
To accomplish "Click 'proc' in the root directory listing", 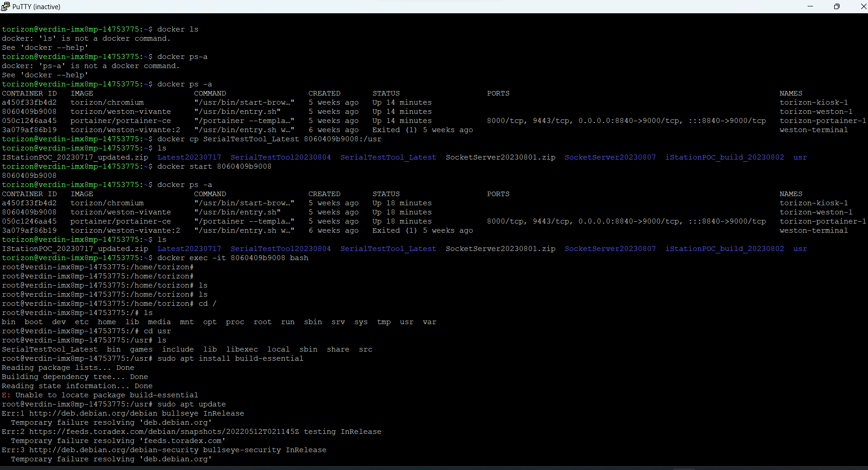I will coord(235,322).
